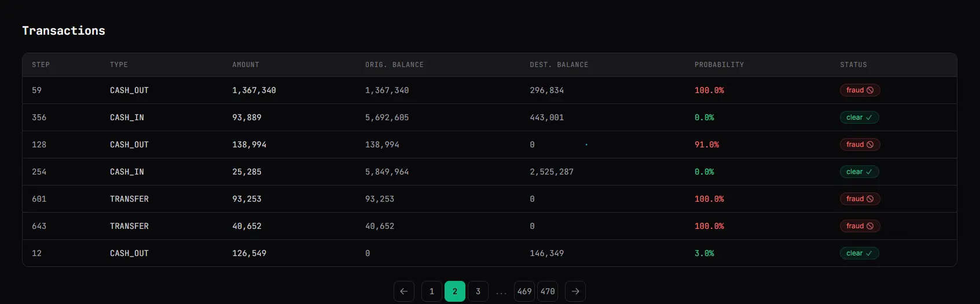Click step value 601
This screenshot has width=980, height=304.
click(39, 199)
